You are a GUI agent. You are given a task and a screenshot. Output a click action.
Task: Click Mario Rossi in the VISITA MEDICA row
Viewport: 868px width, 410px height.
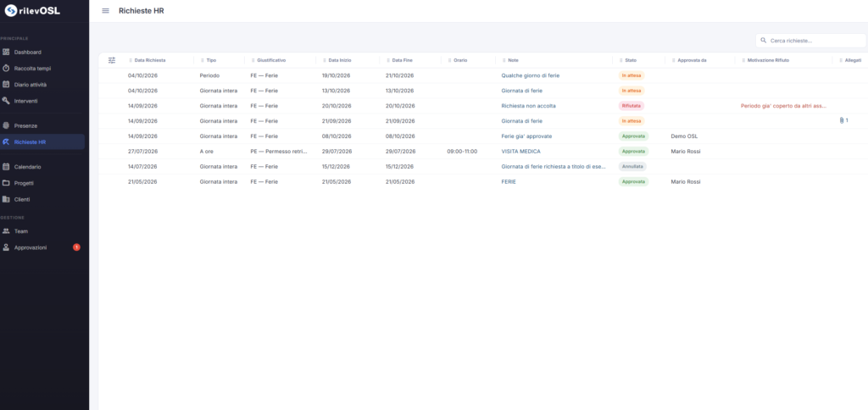pos(685,151)
